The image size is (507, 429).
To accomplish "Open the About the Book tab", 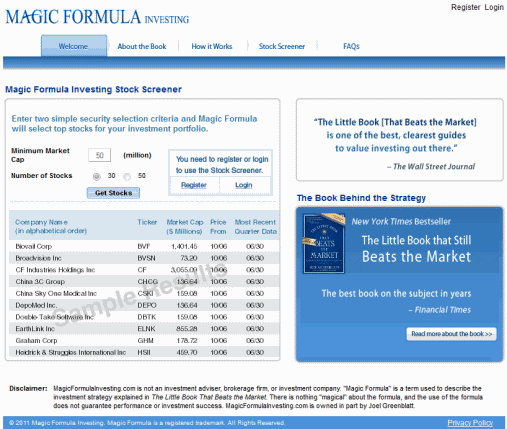I will tap(142, 46).
